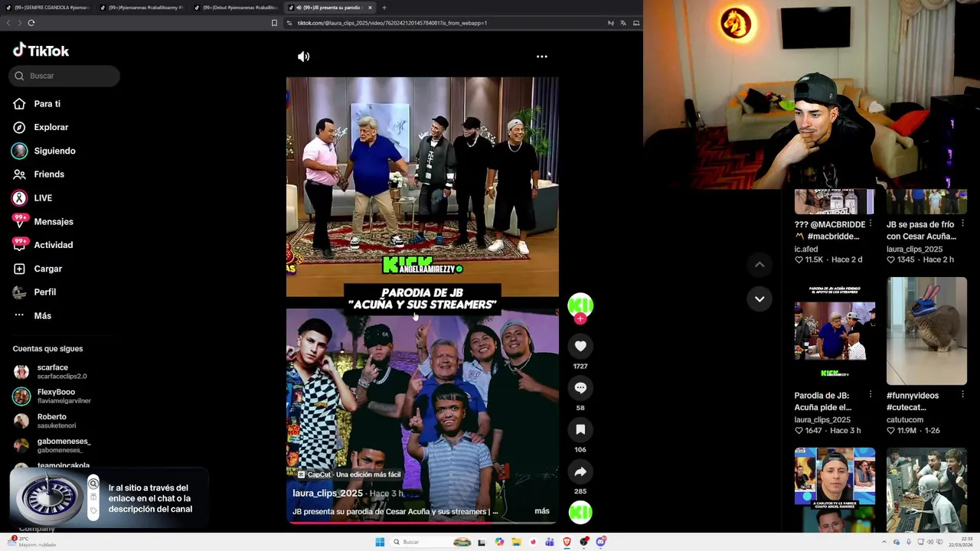Open Brave browser from the taskbar

(x=567, y=542)
